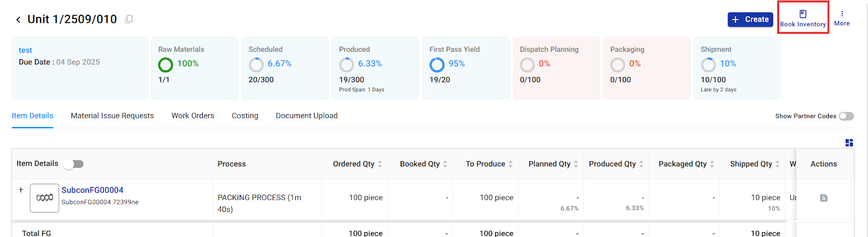Open the More options menu
This screenshot has height=237, width=868.
[x=842, y=18]
